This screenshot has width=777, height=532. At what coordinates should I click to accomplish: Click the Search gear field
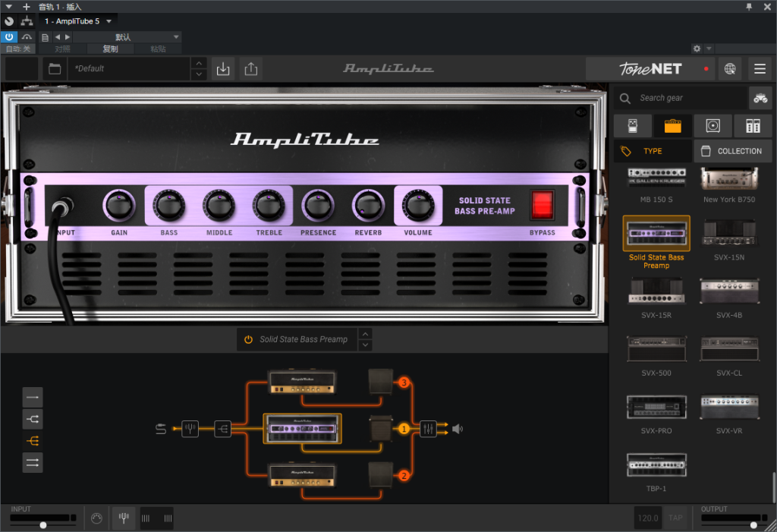(x=682, y=98)
